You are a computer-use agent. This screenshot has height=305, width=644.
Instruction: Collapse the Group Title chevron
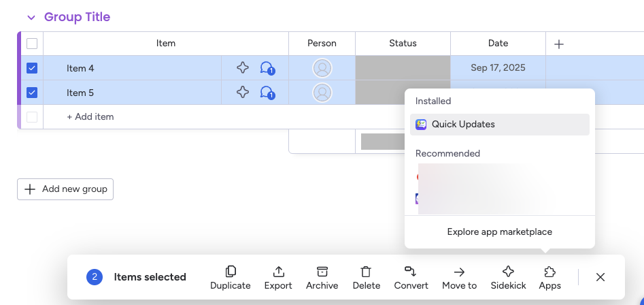point(31,18)
